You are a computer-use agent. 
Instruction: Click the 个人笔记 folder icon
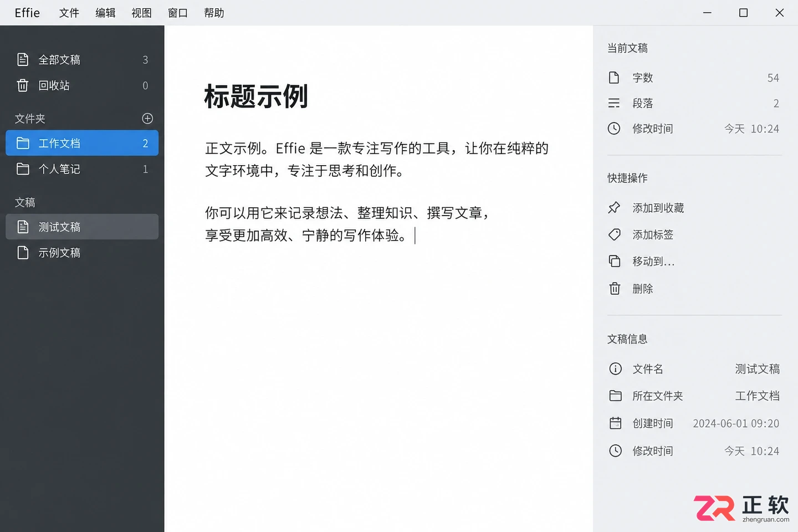click(23, 169)
